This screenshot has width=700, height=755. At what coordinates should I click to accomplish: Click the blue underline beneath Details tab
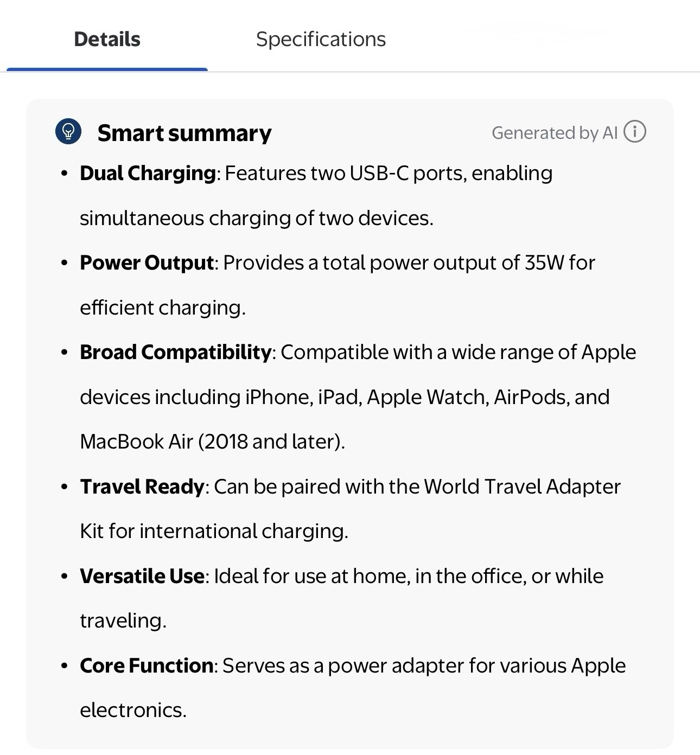(x=107, y=69)
